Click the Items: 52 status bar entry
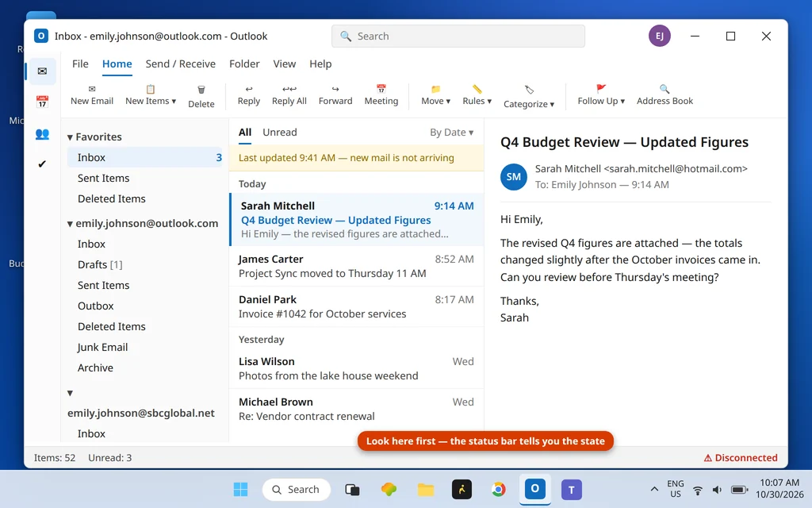This screenshot has width=812, height=508. 55,458
